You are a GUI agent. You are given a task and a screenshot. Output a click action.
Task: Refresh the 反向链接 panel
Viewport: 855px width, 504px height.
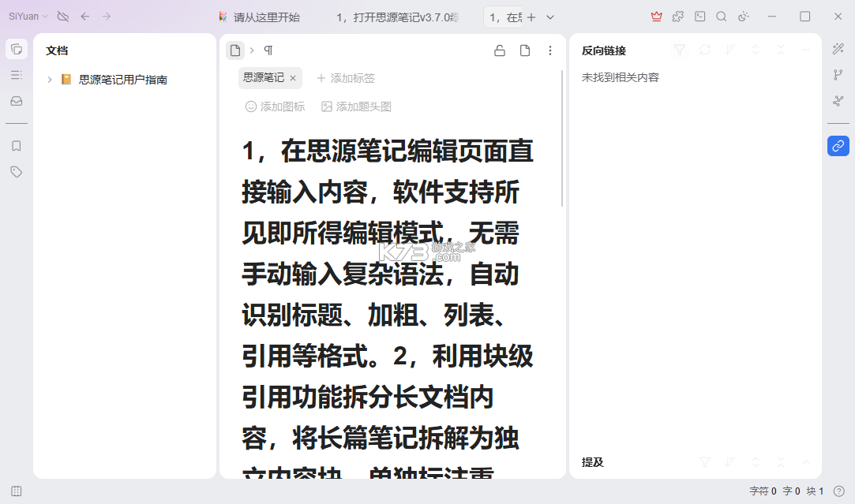coord(704,50)
